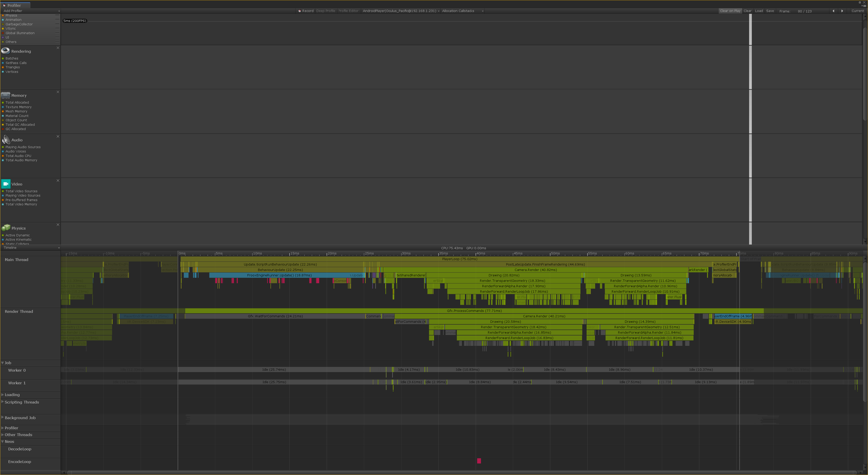
Task: Close the Audio profiler module
Action: (x=58, y=137)
